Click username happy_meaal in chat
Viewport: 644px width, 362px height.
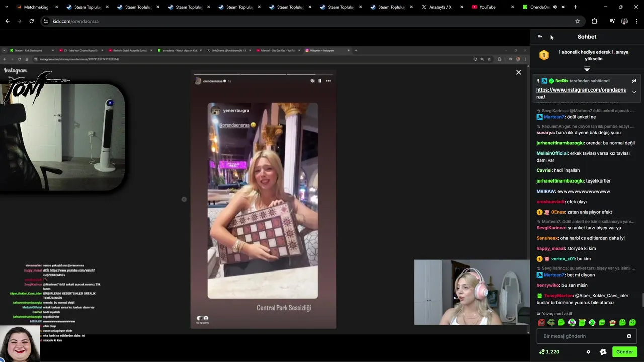click(550, 248)
